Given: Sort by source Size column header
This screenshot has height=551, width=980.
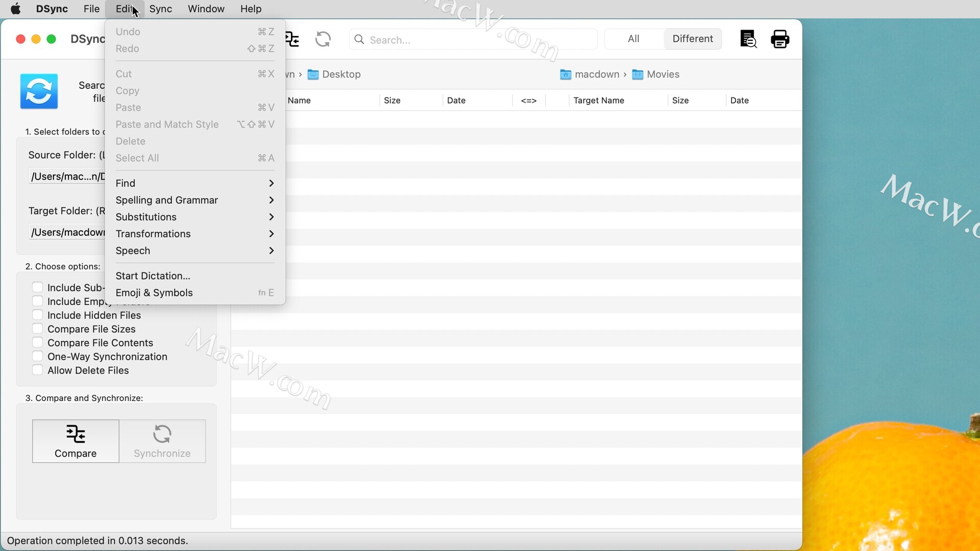Looking at the screenshot, I should pyautogui.click(x=411, y=101).
